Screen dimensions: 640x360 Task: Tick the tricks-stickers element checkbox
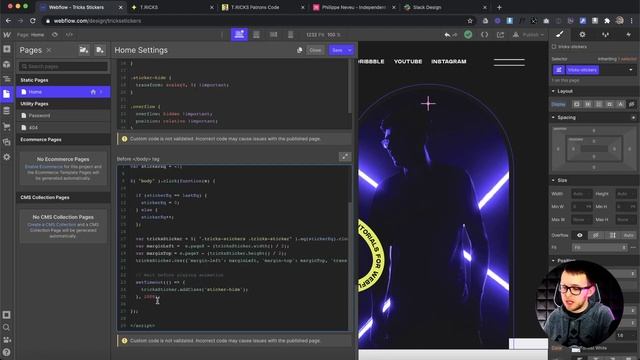[554, 47]
